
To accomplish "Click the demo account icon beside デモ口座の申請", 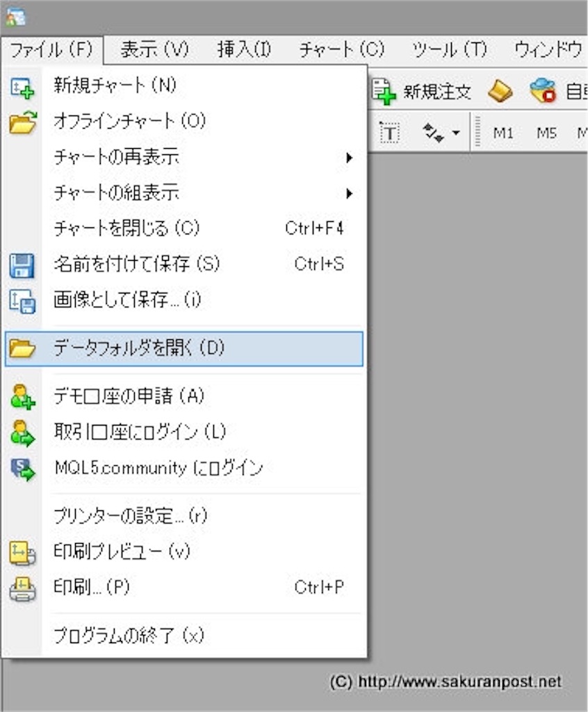I will (21, 396).
